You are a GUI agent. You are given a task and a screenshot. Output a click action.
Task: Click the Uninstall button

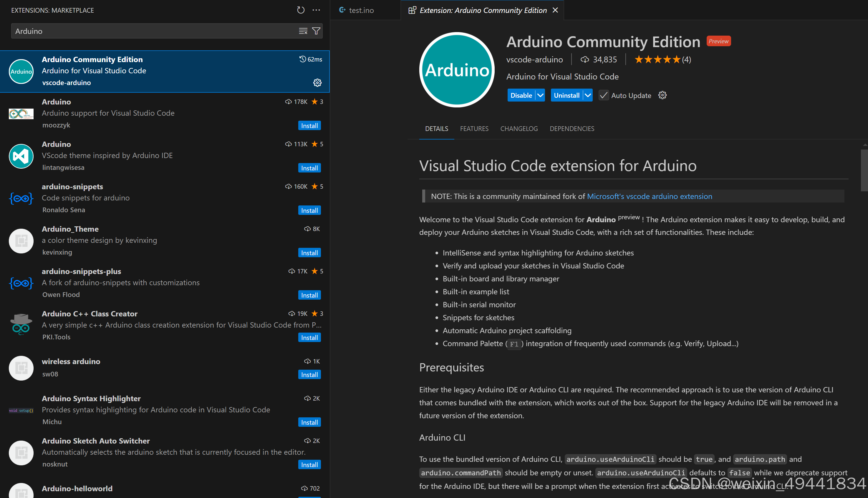566,95
